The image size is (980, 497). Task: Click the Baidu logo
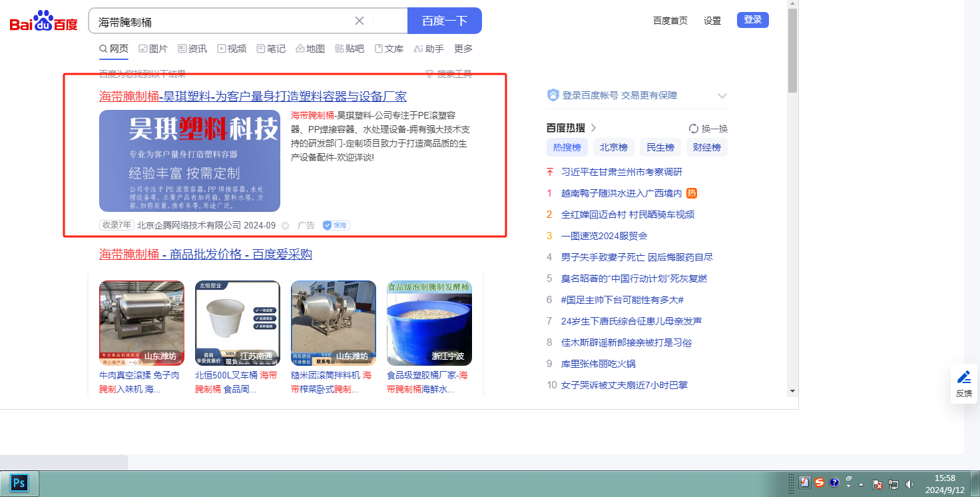pyautogui.click(x=44, y=21)
